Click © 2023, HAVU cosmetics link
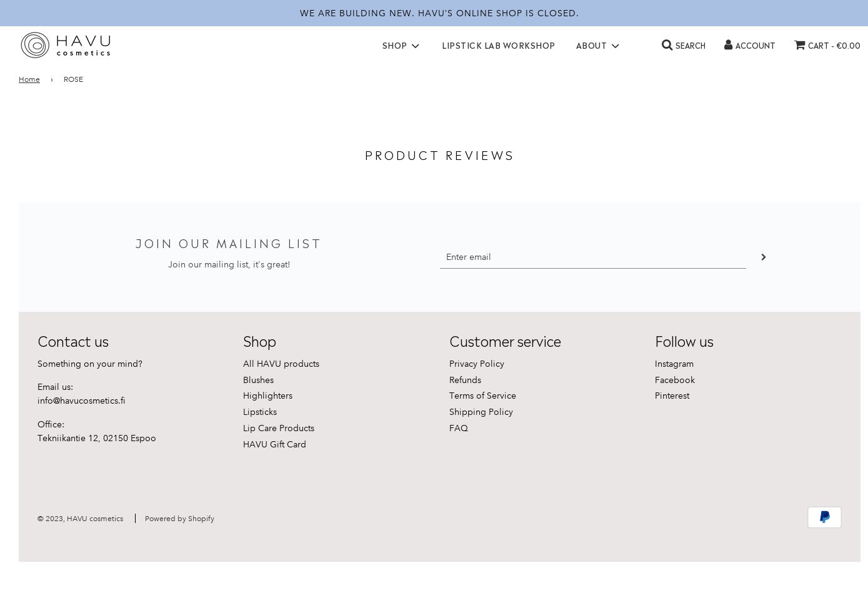Image resolution: width=868 pixels, height=593 pixels. 80,519
